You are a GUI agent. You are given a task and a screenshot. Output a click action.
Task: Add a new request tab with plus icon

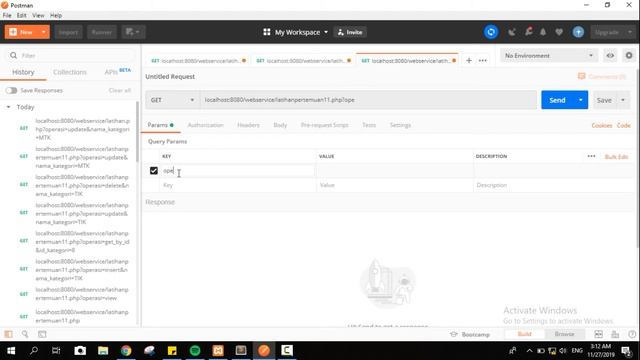(469, 60)
